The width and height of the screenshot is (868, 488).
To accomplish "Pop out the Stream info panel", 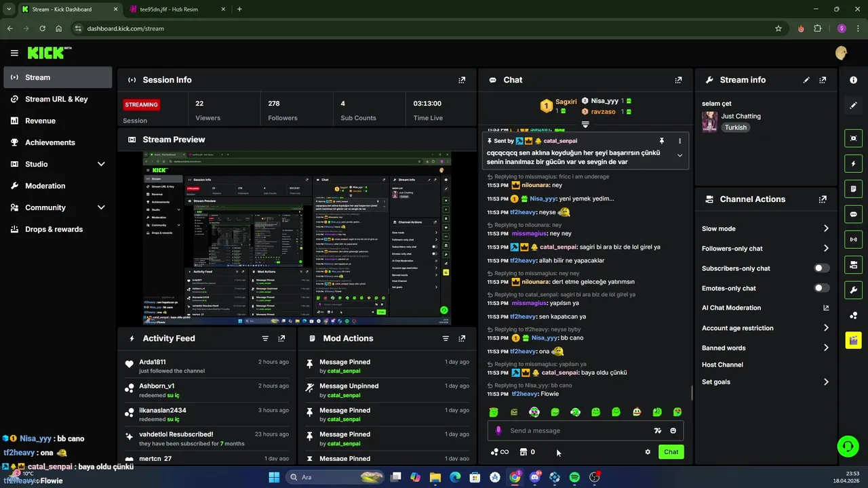I will pos(823,80).
